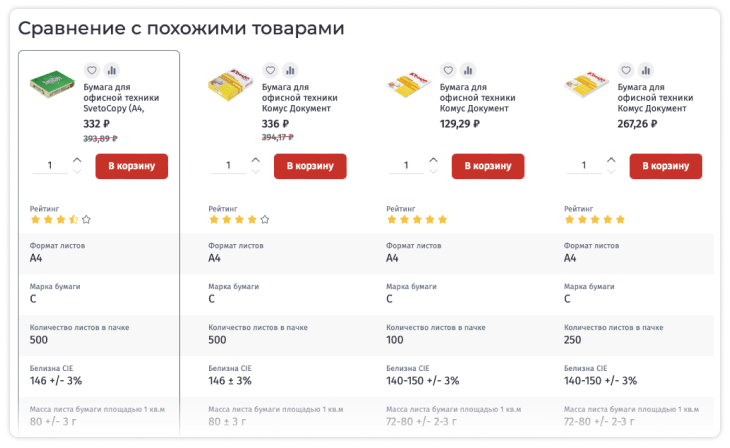
Task: Add the 267,26 ₽ paper to favorites
Action: click(626, 71)
